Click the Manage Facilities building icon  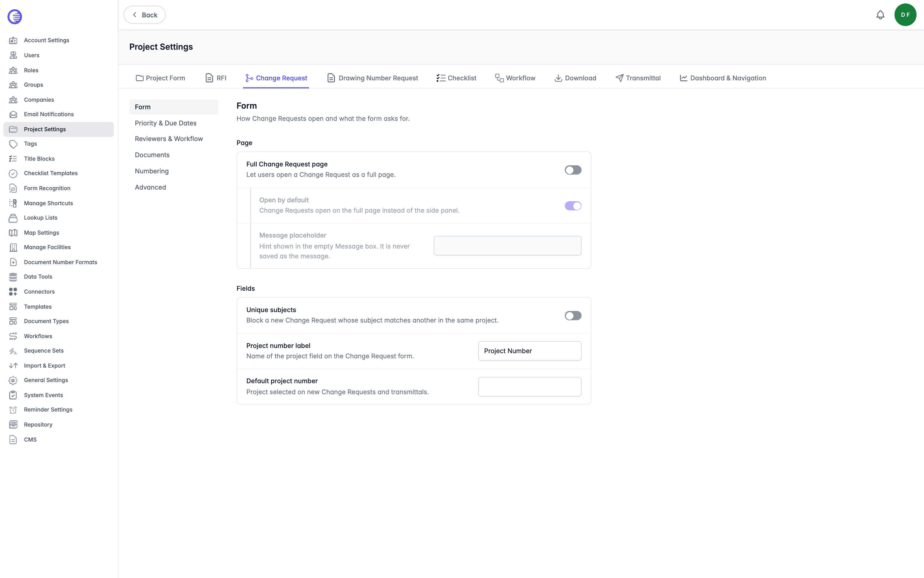(13, 247)
